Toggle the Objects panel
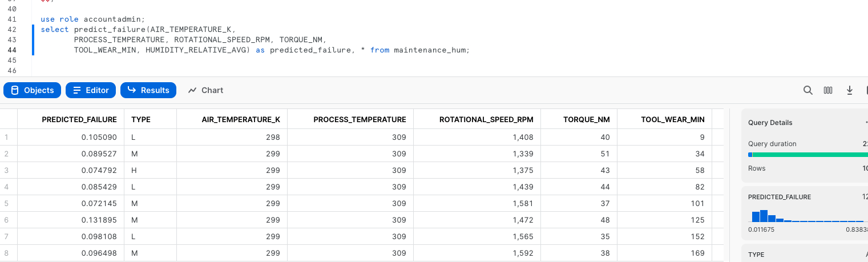The width and height of the screenshot is (868, 262). click(x=32, y=90)
